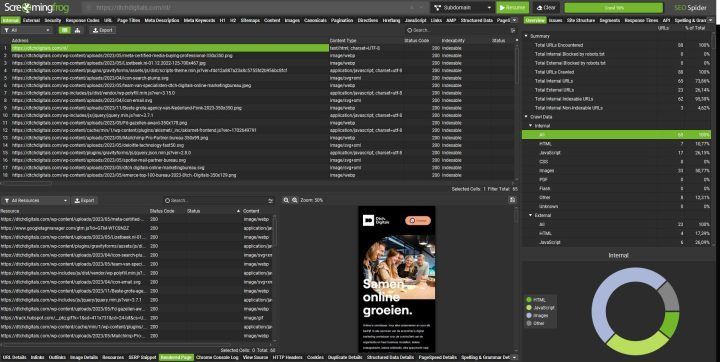
Task: Open the Structured Data tab
Action: tap(477, 20)
